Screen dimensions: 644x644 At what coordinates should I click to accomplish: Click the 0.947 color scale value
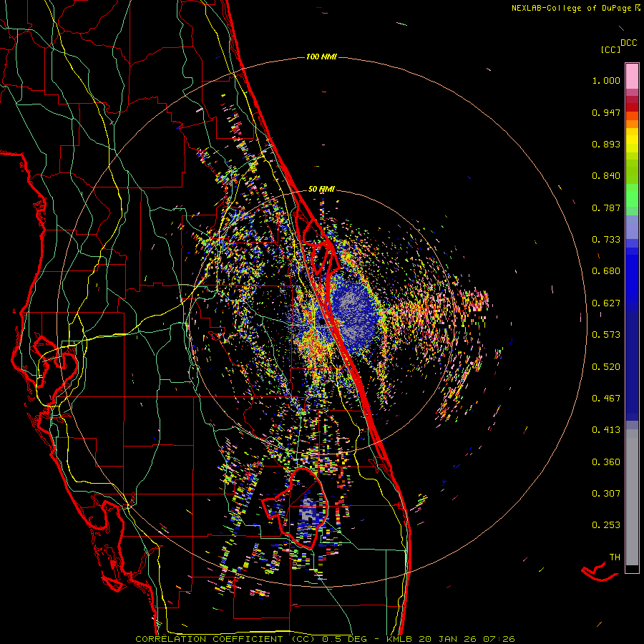coord(606,112)
